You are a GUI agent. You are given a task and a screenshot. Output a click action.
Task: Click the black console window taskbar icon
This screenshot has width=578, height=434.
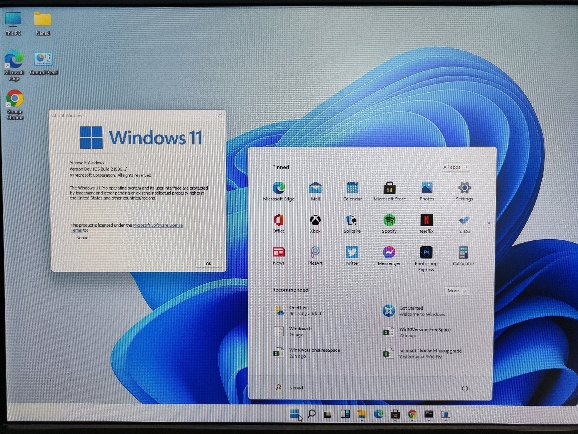pyautogui.click(x=429, y=414)
